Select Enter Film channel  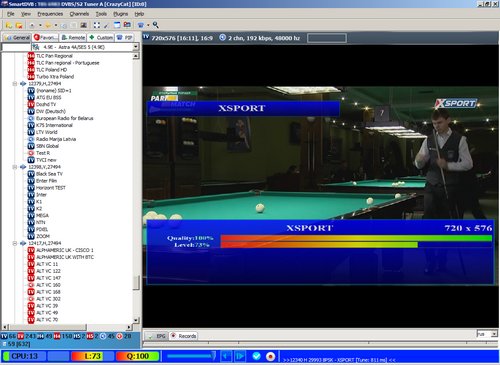[46, 181]
